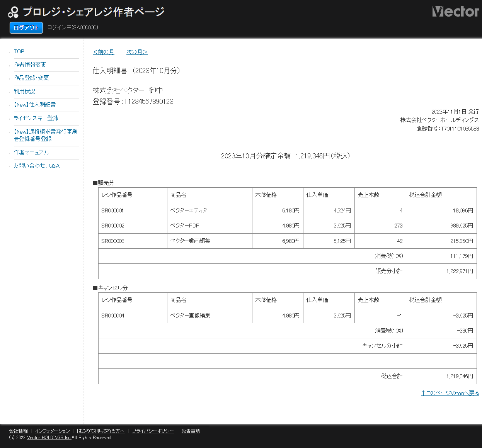The image size is (482, 448).
Task: Click the Vector logo in the header
Action: coord(455,11)
